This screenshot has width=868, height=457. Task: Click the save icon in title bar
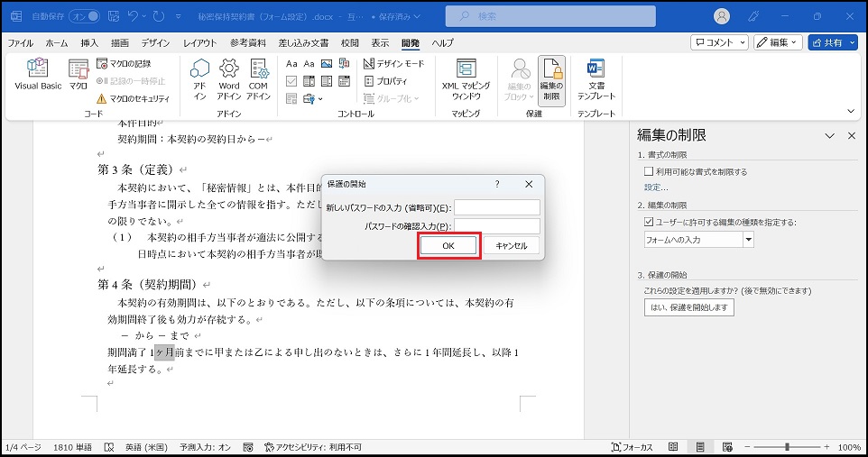tap(114, 16)
